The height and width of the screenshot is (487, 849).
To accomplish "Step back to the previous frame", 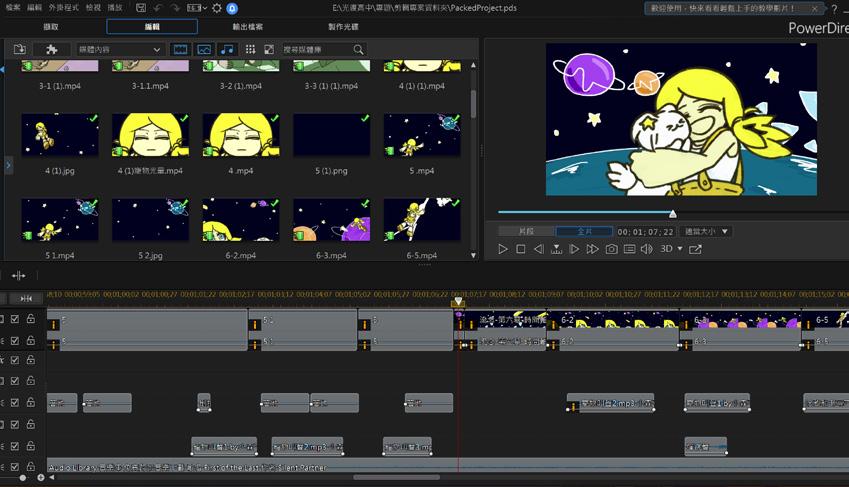I will (538, 249).
